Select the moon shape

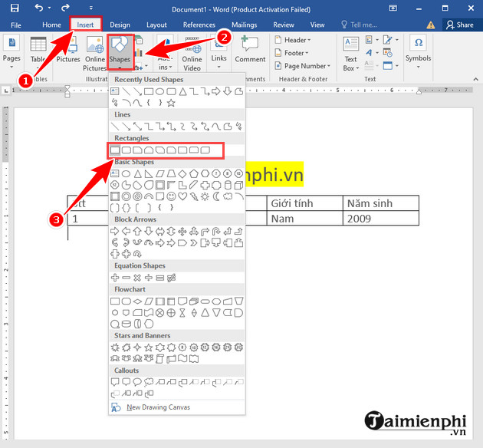(x=216, y=196)
